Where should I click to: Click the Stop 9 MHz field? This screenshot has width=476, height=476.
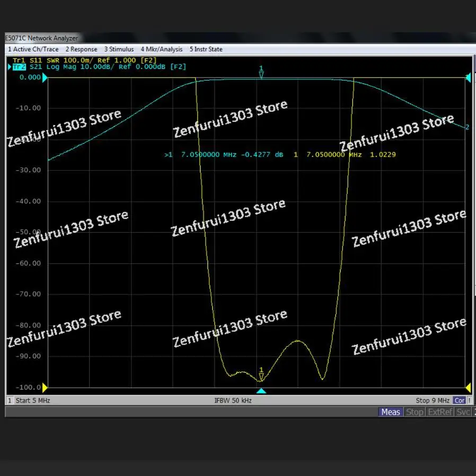coord(433,401)
